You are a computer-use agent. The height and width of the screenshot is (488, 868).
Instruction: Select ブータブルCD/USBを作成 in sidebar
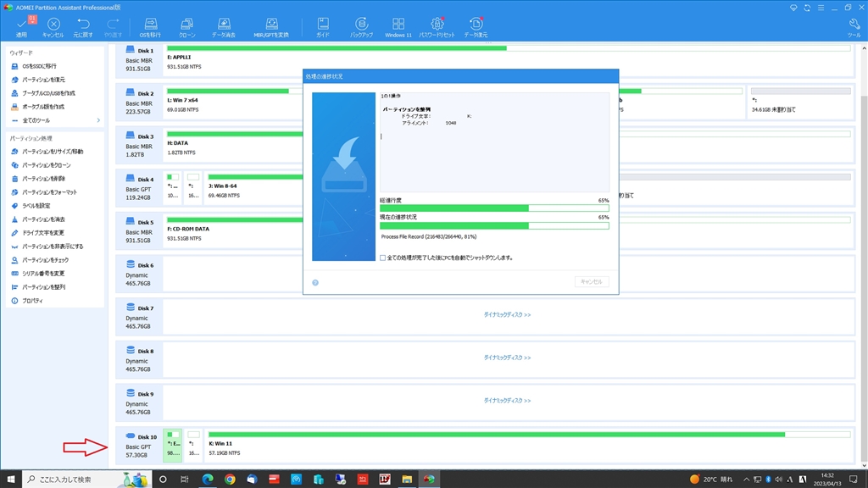click(x=48, y=93)
